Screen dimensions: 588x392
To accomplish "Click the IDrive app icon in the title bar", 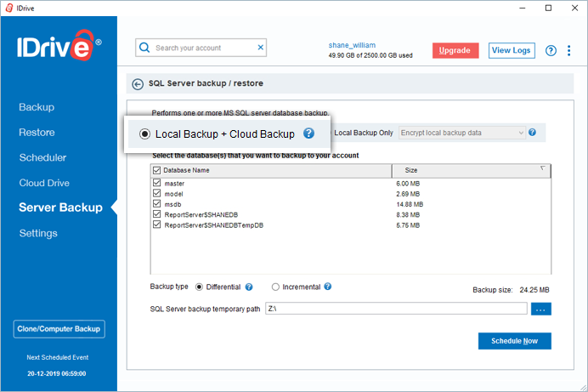I will (9, 8).
